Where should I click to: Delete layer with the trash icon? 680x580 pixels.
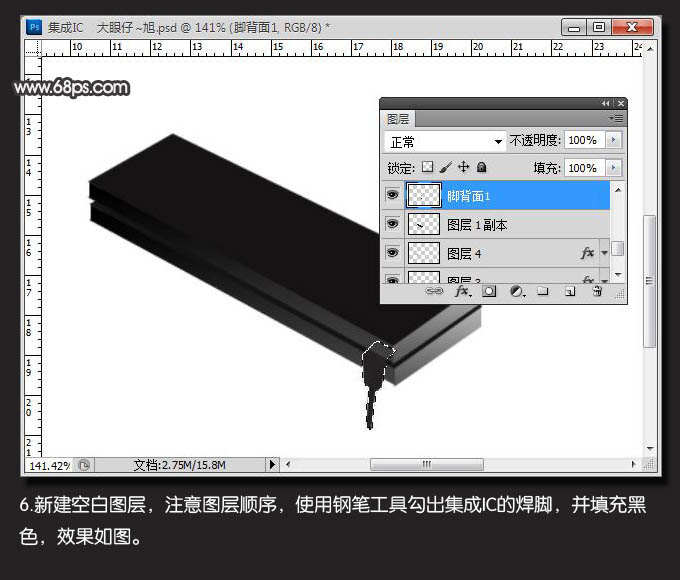(597, 291)
